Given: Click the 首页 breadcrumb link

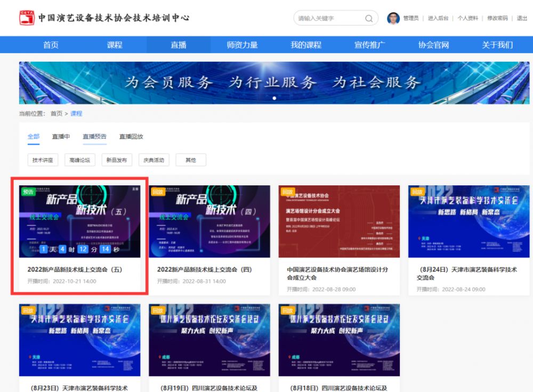Looking at the screenshot, I should tap(56, 113).
